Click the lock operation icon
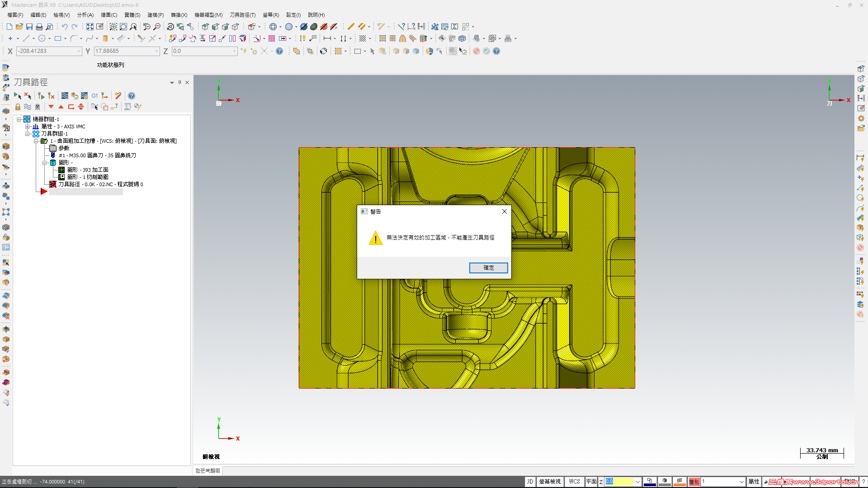The image size is (868, 488). point(18,107)
